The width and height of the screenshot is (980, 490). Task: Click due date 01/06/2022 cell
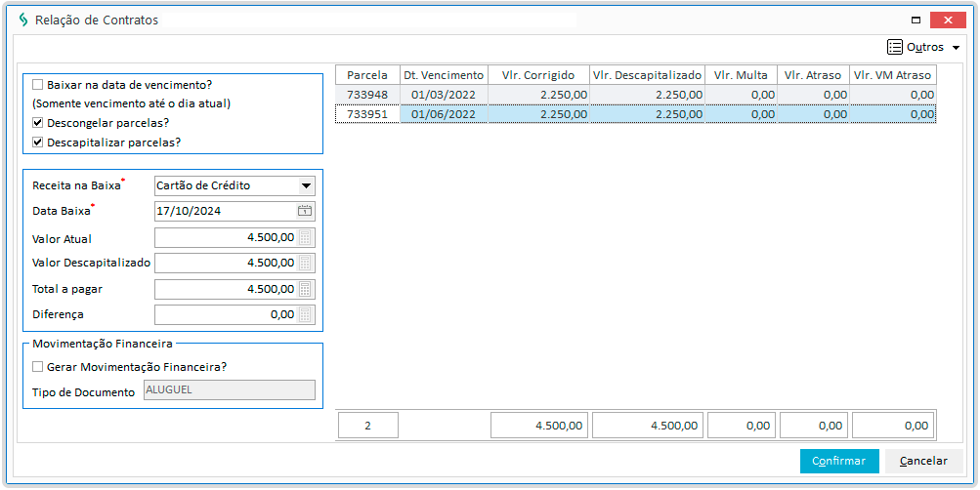coord(444,114)
